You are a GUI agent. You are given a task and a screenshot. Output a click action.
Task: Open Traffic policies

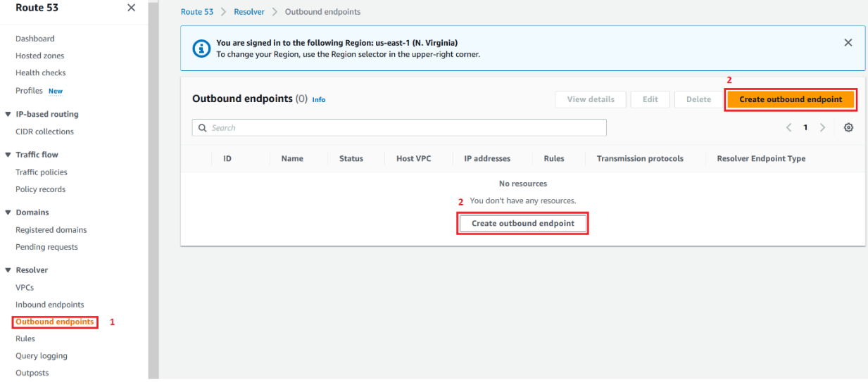(x=42, y=172)
